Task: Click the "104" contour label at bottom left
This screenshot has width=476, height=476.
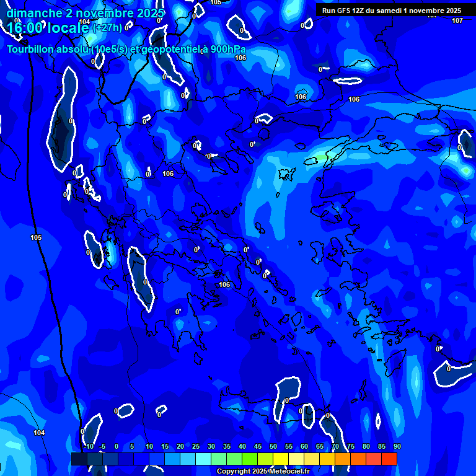Action: 39,433
